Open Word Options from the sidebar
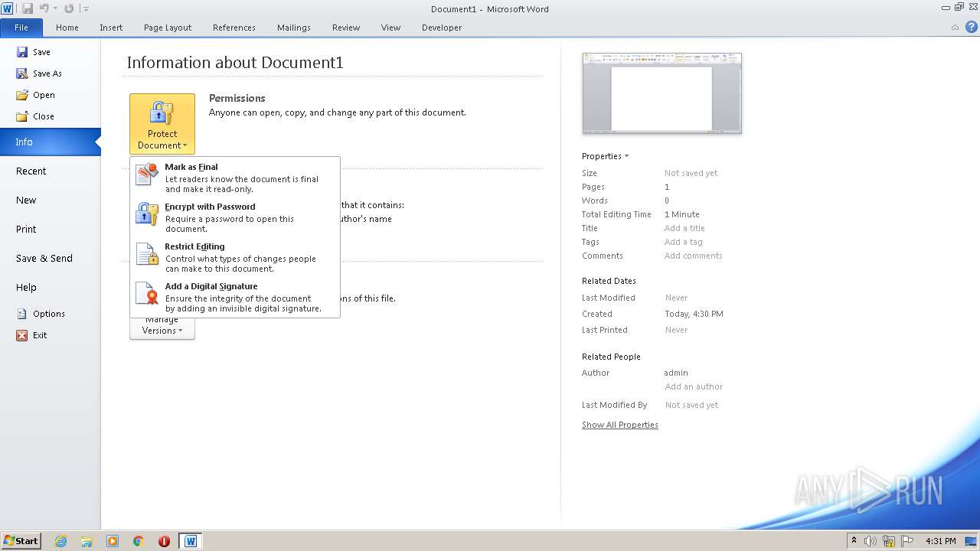This screenshot has width=980, height=551. [41, 314]
